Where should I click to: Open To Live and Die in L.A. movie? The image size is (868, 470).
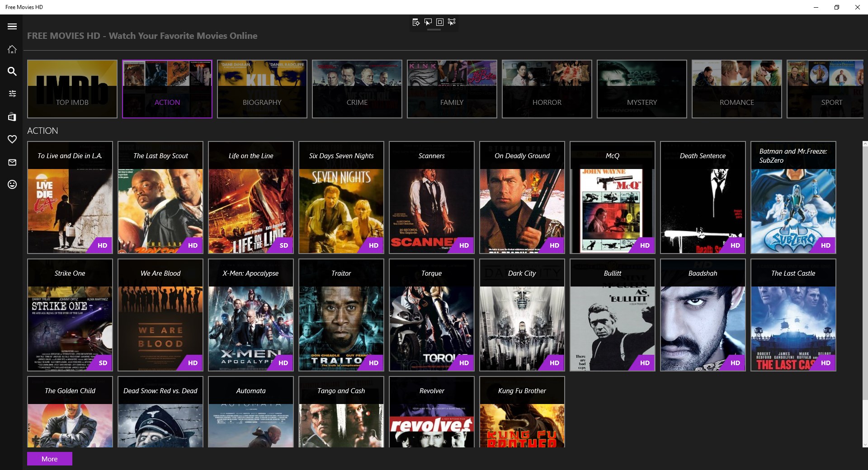click(70, 197)
